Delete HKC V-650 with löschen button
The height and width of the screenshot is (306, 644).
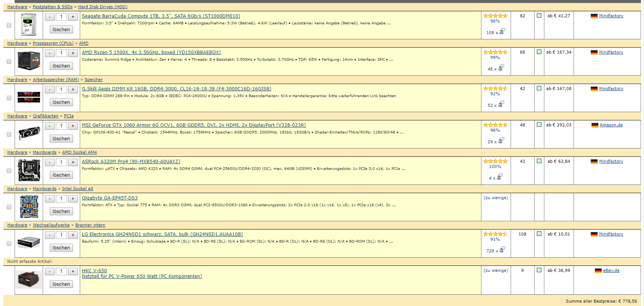point(61,284)
